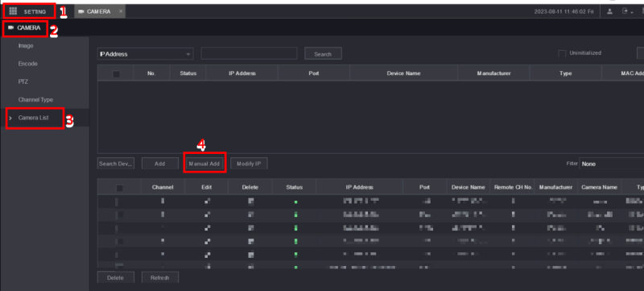Click the Refresh button
Screen dimensions: 644x291
coord(159,278)
